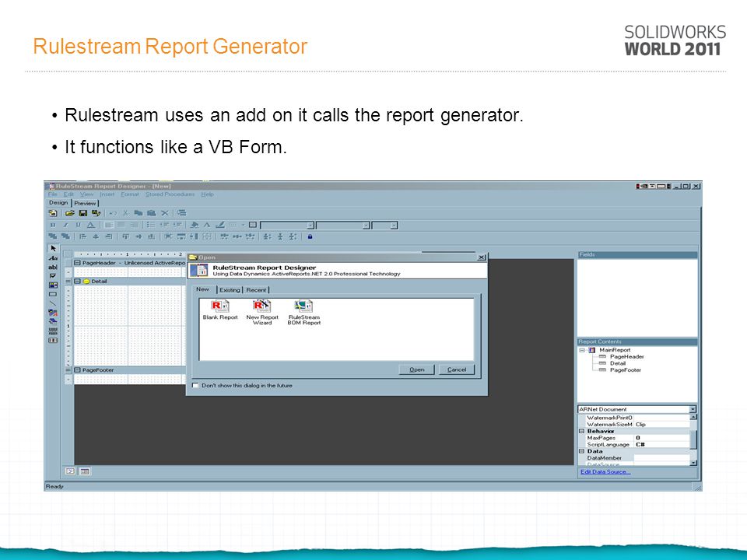Open the Help menu

point(207,194)
